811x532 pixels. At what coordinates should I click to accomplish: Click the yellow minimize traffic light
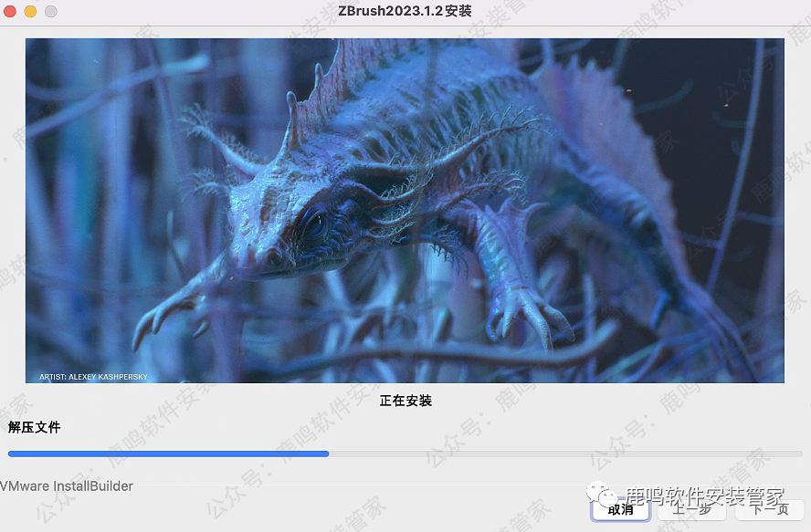click(32, 12)
